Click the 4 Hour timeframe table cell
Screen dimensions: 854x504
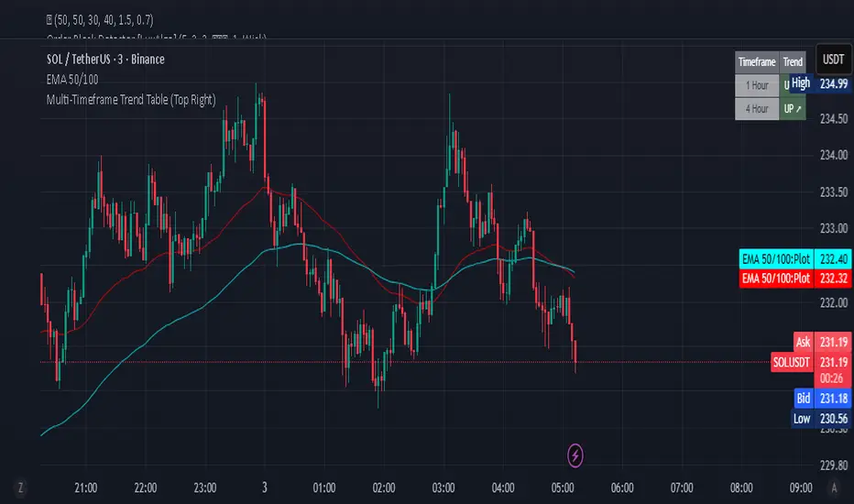pos(757,109)
